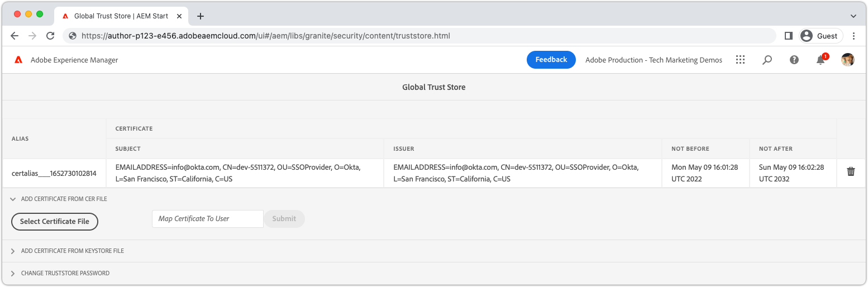Click the Sun May 09 16:02:28 date cell
Image resolution: width=868 pixels, height=287 pixels.
pos(793,173)
